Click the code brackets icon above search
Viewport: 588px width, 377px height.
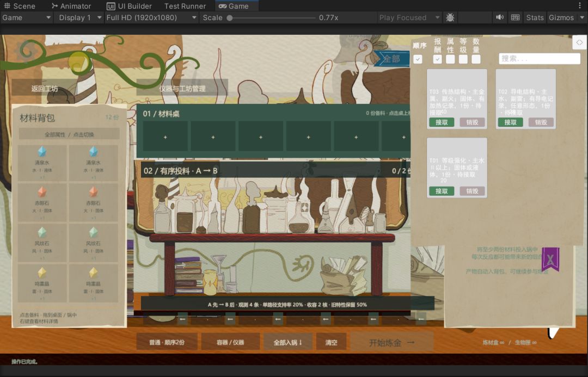pyautogui.click(x=579, y=42)
